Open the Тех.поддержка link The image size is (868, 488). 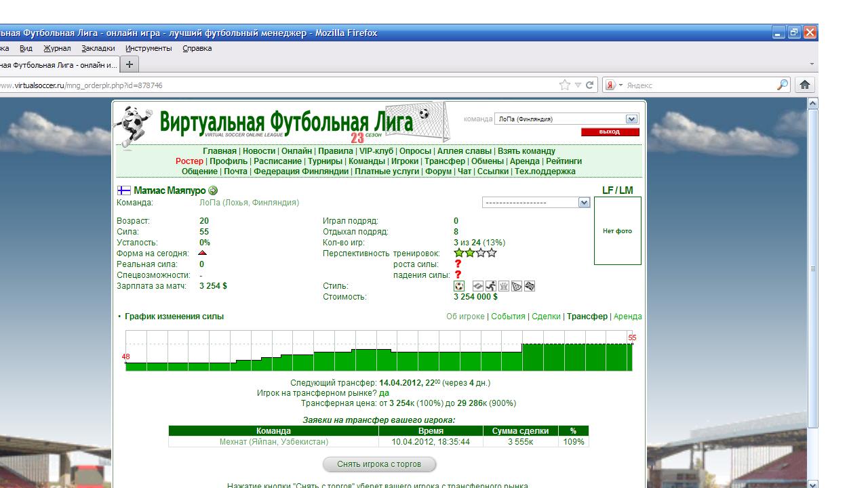[545, 171]
